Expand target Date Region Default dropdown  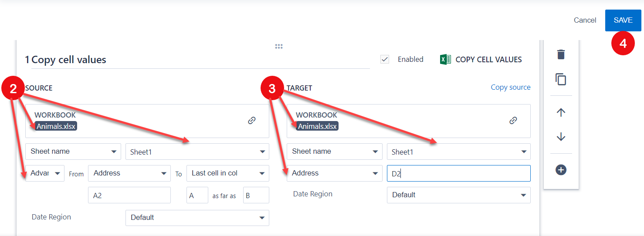458,195
